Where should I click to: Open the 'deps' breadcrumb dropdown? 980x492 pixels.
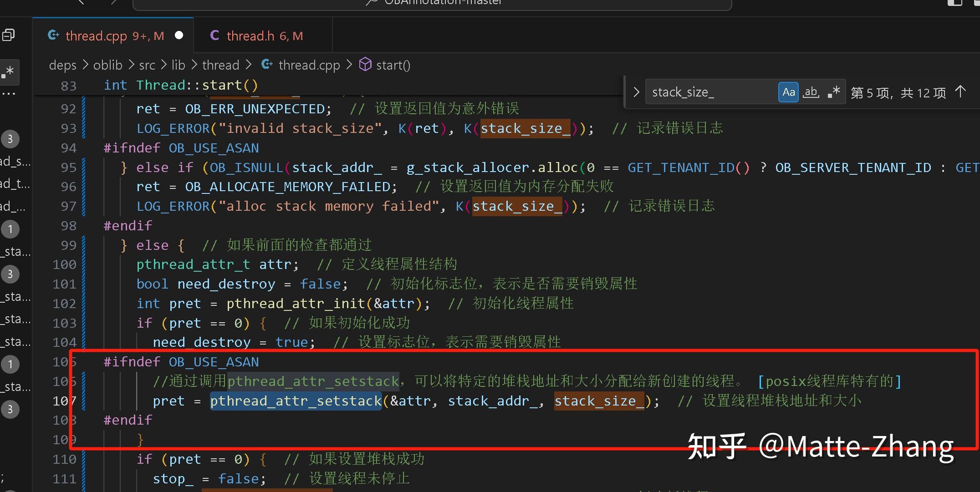click(62, 65)
